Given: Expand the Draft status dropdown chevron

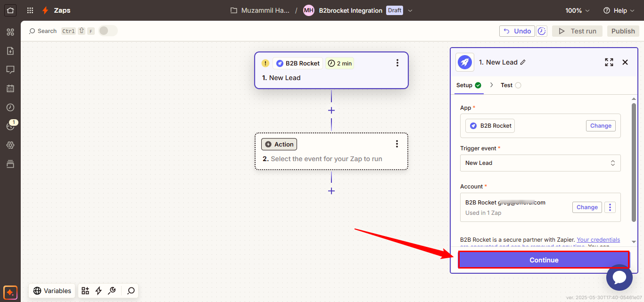Looking at the screenshot, I should 410,10.
